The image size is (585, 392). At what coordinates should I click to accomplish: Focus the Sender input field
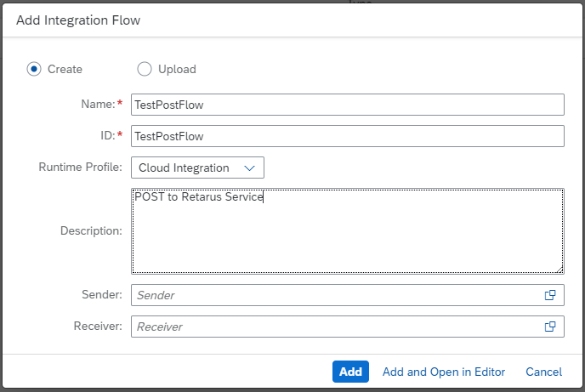tap(336, 295)
